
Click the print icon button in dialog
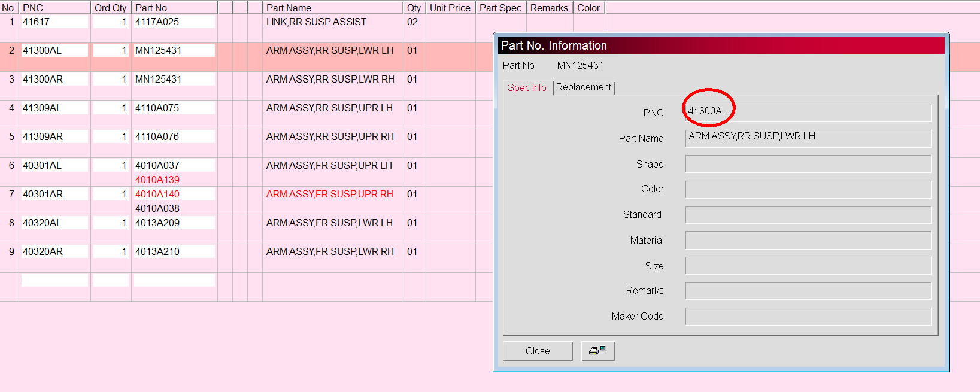597,351
